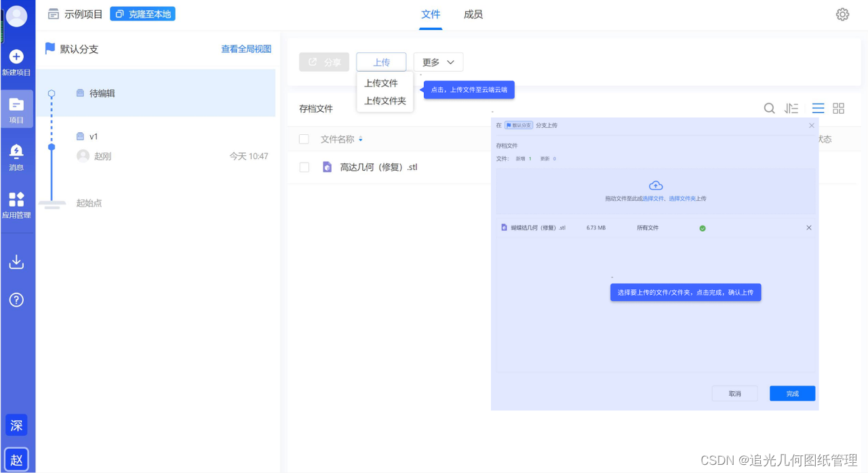Click the 默认分支 flag icon

(x=50, y=49)
